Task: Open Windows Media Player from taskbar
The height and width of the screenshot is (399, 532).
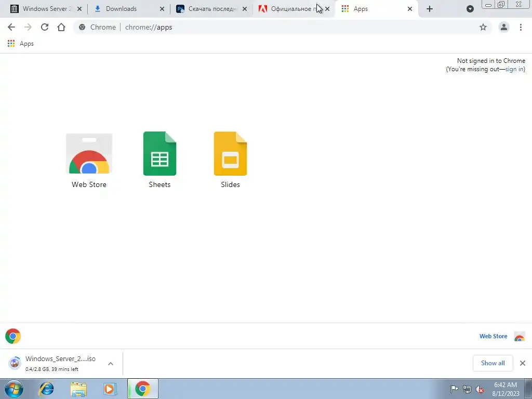Action: pos(110,389)
